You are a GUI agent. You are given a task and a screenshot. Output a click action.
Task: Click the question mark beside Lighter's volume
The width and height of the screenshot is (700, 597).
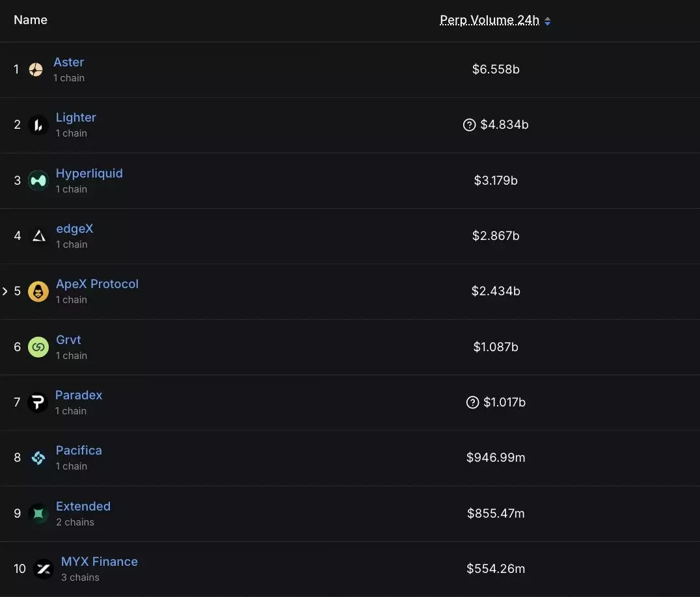pos(469,125)
